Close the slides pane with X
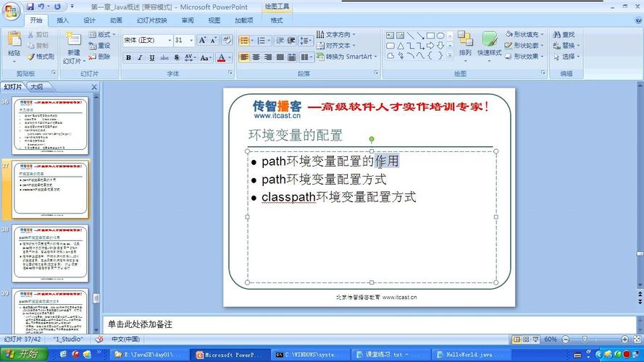Image resolution: width=644 pixels, height=362 pixels. tap(94, 87)
